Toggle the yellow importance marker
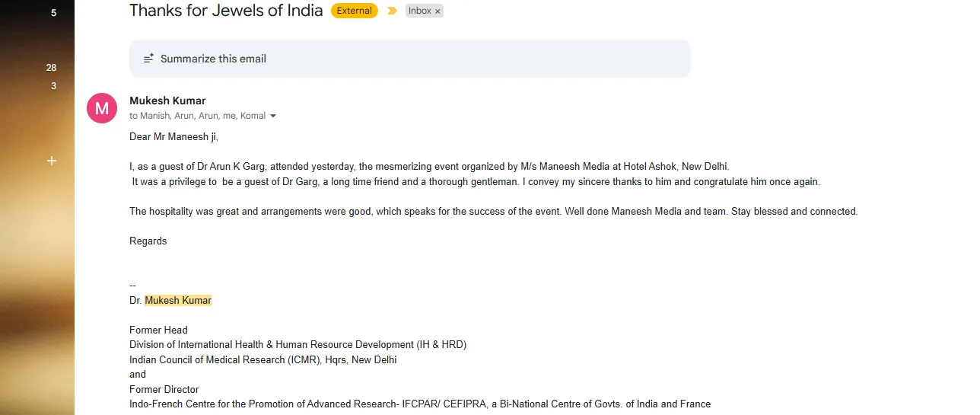Image resolution: width=980 pixels, height=415 pixels. [392, 11]
